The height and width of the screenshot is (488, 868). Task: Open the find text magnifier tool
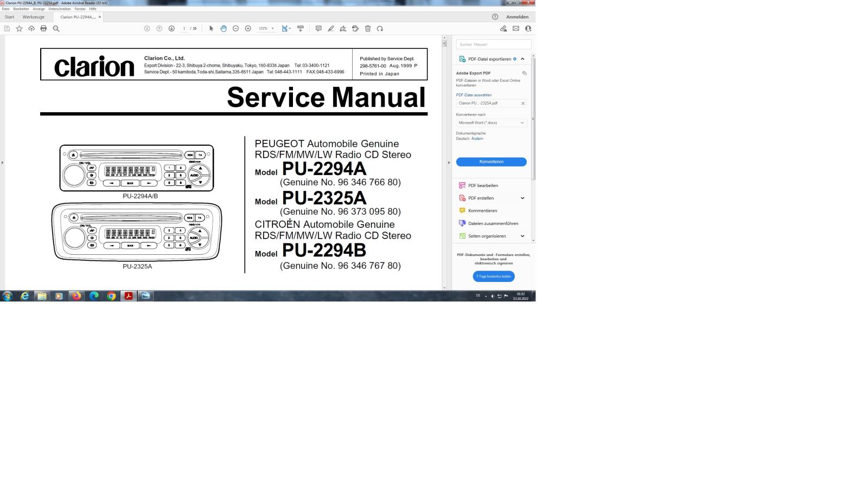[56, 29]
